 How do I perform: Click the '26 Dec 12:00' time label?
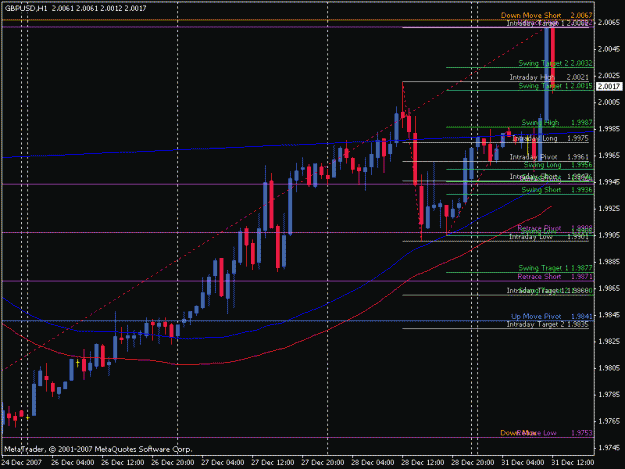pyautogui.click(x=122, y=463)
